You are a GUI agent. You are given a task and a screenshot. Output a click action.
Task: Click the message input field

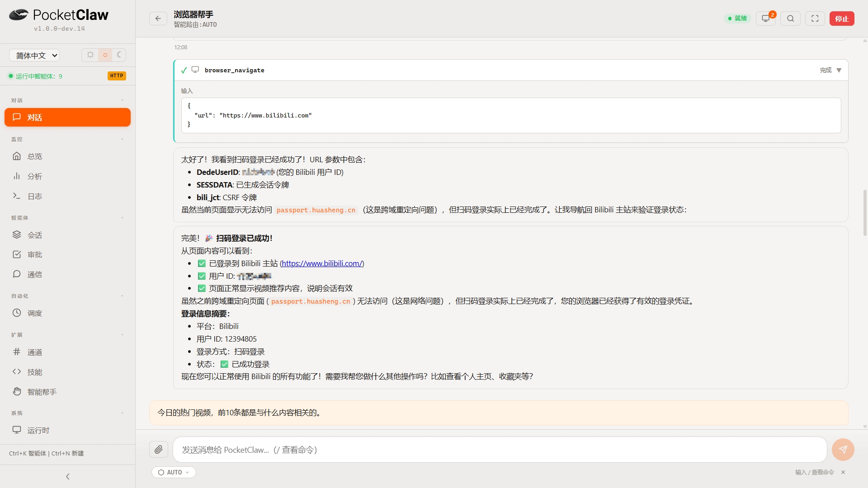pos(500,450)
